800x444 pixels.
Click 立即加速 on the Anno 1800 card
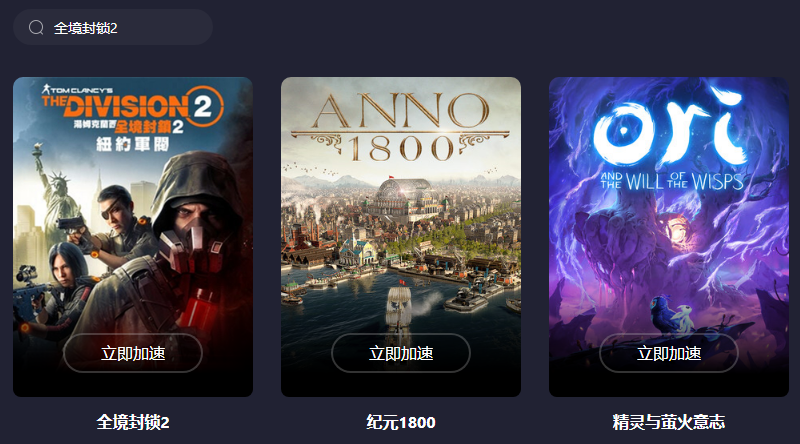pos(401,353)
